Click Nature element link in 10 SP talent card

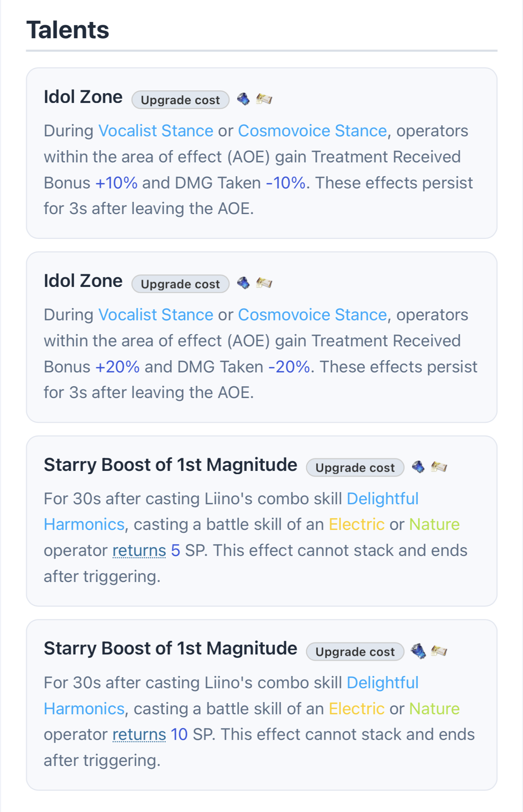click(435, 709)
